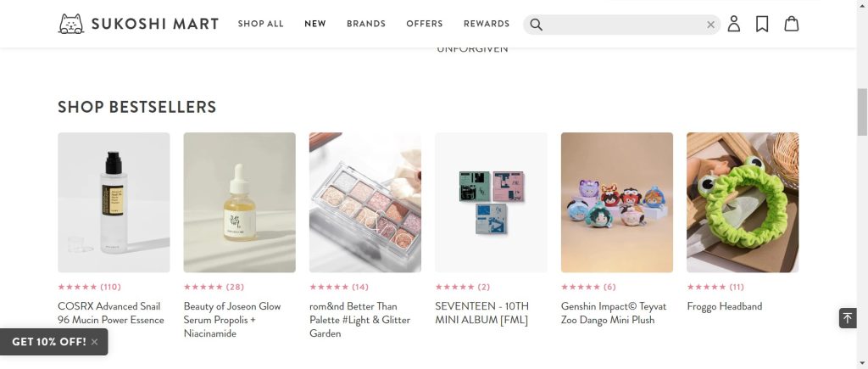Click the scroll-to-top arrow button
Image resolution: width=868 pixels, height=369 pixels.
[848, 317]
